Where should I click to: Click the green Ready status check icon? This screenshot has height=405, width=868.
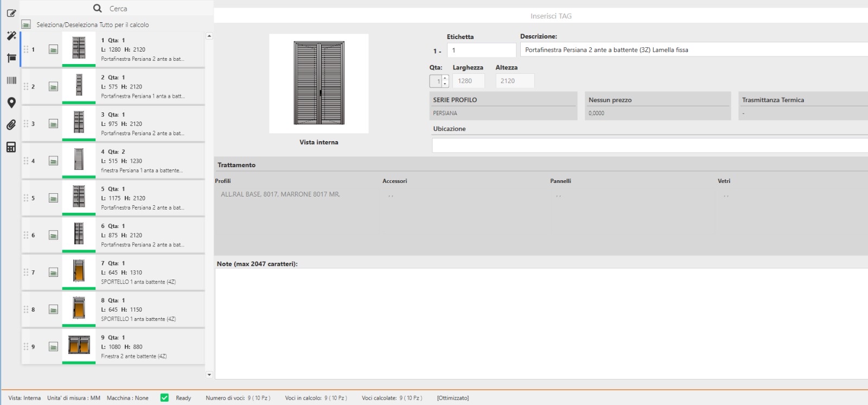click(x=164, y=398)
